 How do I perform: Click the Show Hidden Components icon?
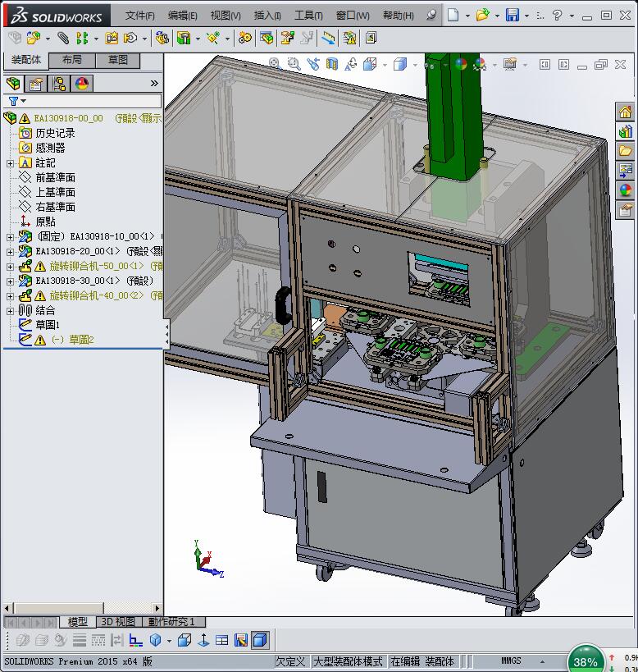click(162, 38)
